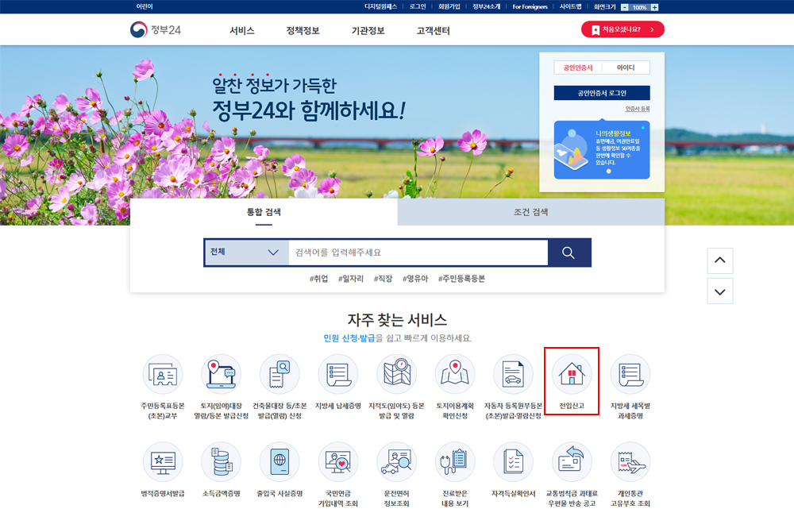Click the upward scroll chevron
The image size is (794, 532).
[720, 260]
